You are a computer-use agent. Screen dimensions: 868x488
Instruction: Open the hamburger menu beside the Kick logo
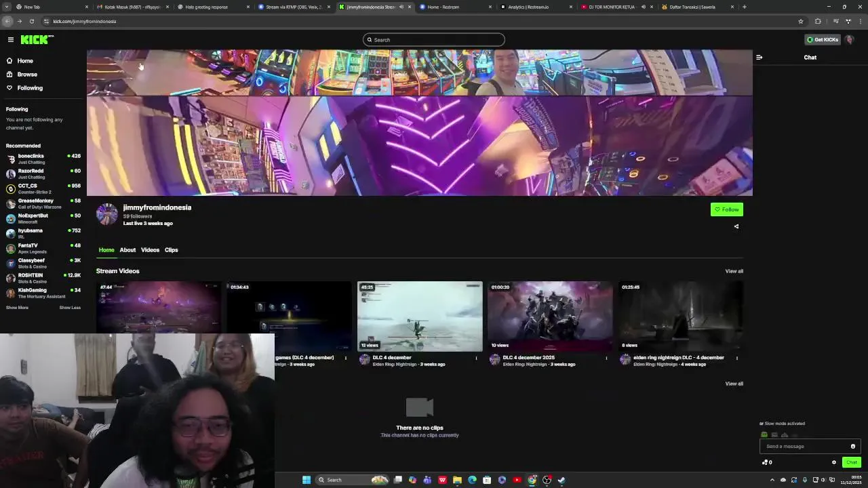11,40
